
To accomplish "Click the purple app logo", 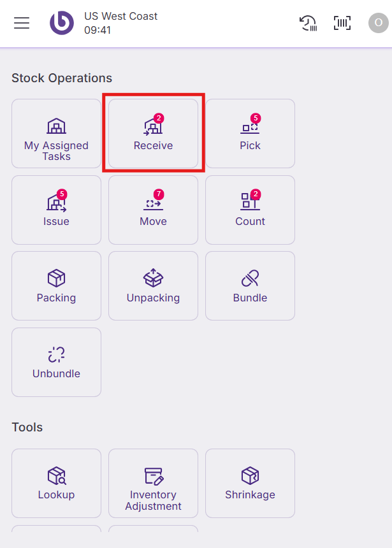I will [x=62, y=23].
